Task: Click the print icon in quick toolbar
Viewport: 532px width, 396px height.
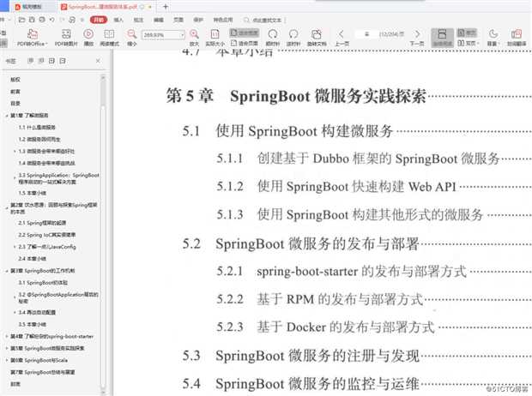Action: click(42, 20)
